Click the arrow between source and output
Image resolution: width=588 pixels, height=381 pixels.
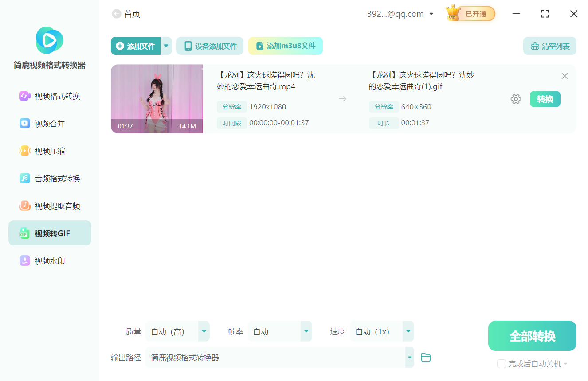pos(342,99)
